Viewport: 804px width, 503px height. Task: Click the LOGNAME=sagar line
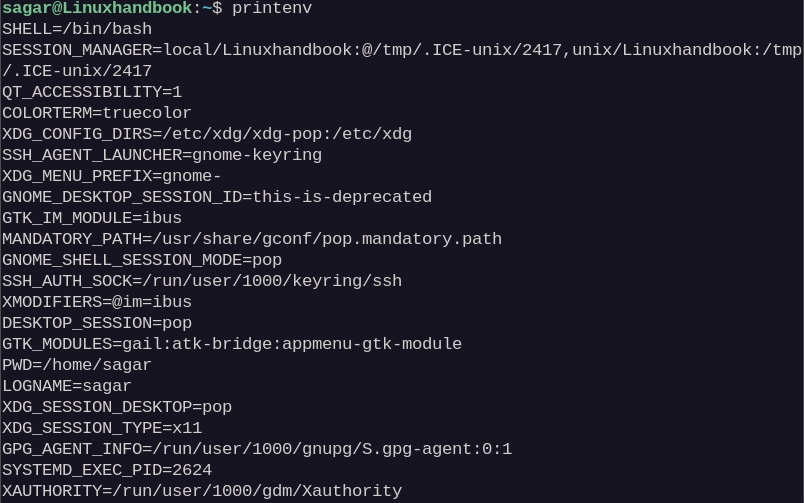(x=67, y=387)
